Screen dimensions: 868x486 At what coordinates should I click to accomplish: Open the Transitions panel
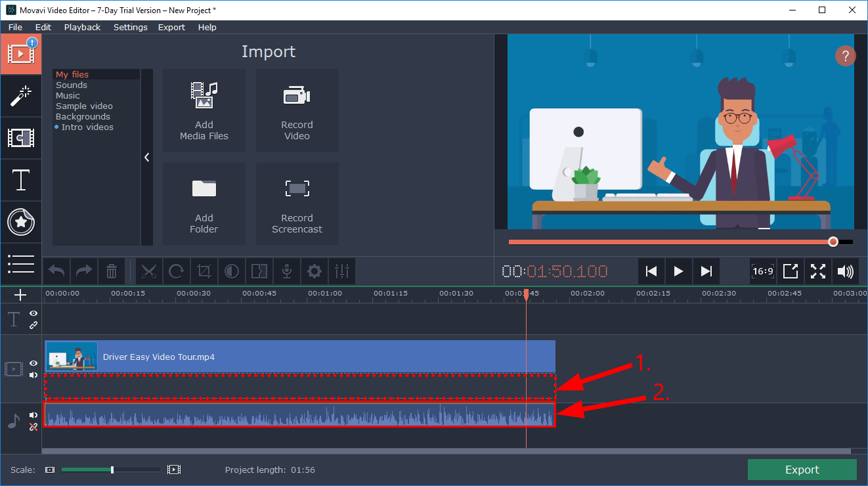21,138
